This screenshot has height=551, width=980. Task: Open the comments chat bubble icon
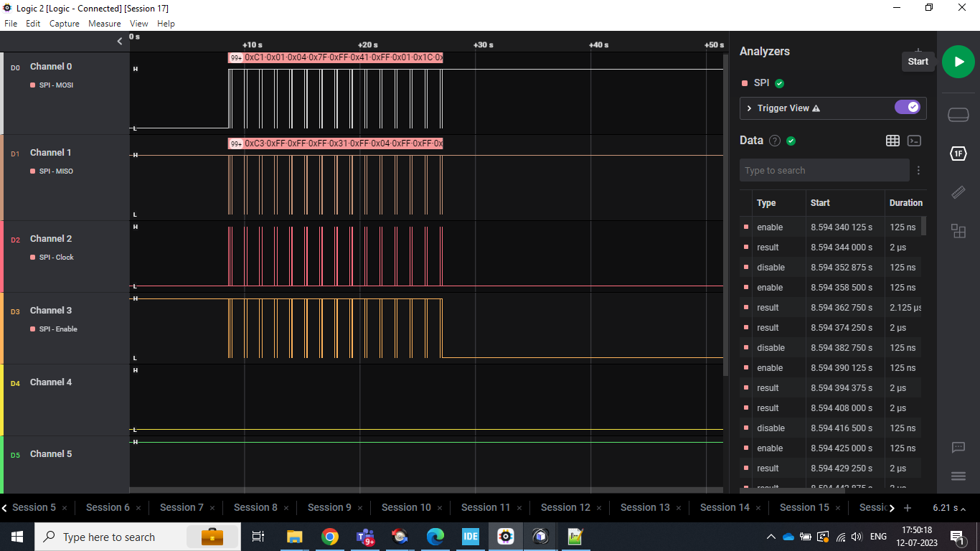[958, 448]
